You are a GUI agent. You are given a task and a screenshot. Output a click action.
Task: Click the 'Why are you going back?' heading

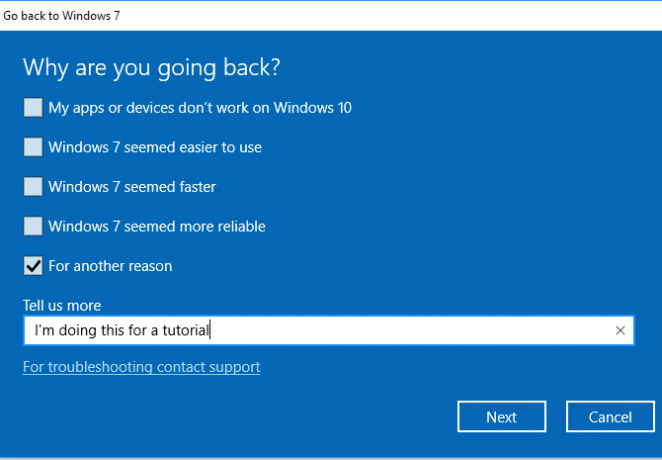click(152, 67)
